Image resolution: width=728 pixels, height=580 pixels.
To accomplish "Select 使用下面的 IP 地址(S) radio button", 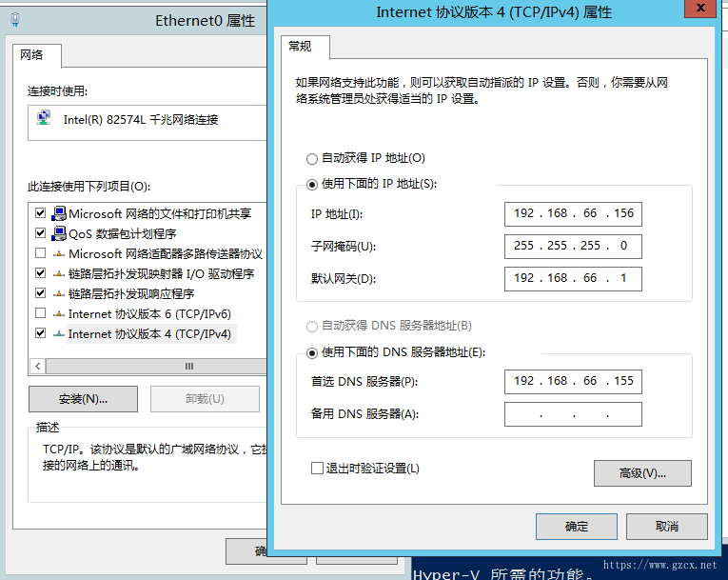I will [x=312, y=185].
